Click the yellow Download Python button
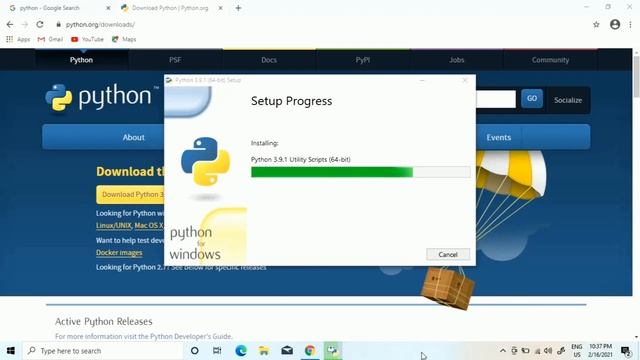Screen dimensions: 640x360 130,195
